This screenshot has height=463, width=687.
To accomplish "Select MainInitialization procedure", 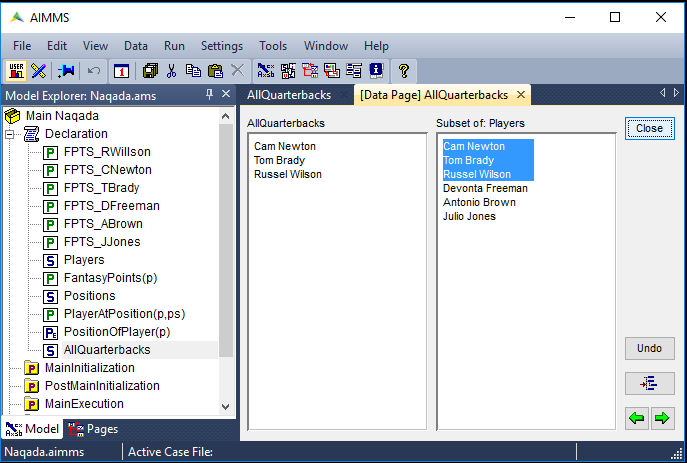I will 90,368.
